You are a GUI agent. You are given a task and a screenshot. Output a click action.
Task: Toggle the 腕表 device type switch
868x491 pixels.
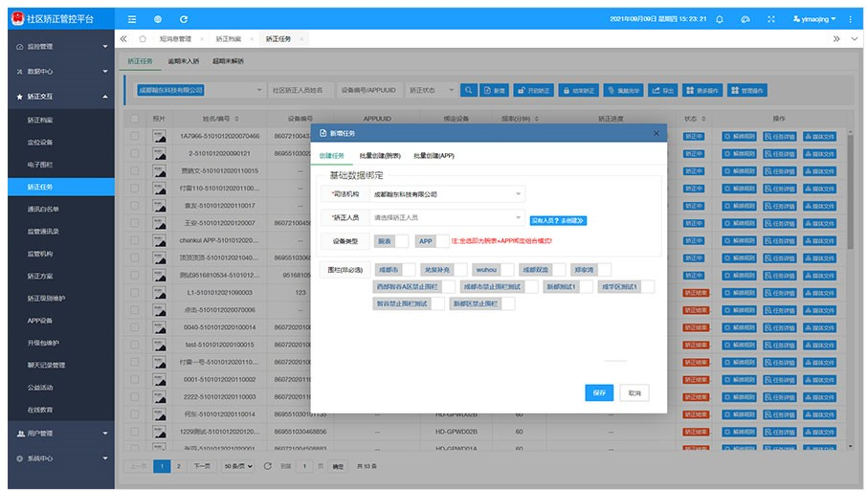[391, 241]
